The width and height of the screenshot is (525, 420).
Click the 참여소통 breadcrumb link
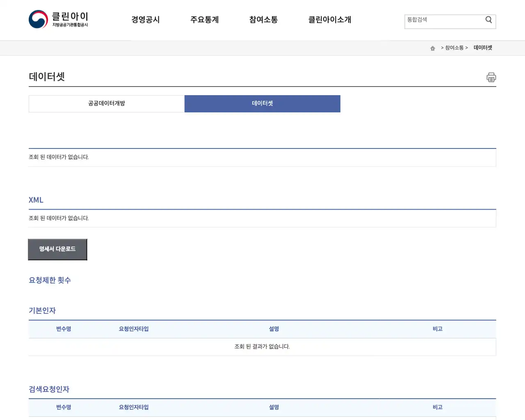coord(454,48)
